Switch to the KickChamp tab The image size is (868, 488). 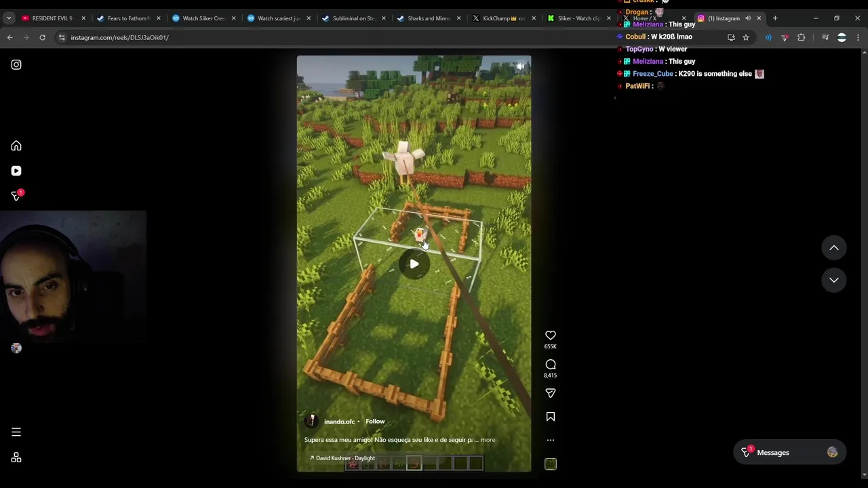(502, 18)
